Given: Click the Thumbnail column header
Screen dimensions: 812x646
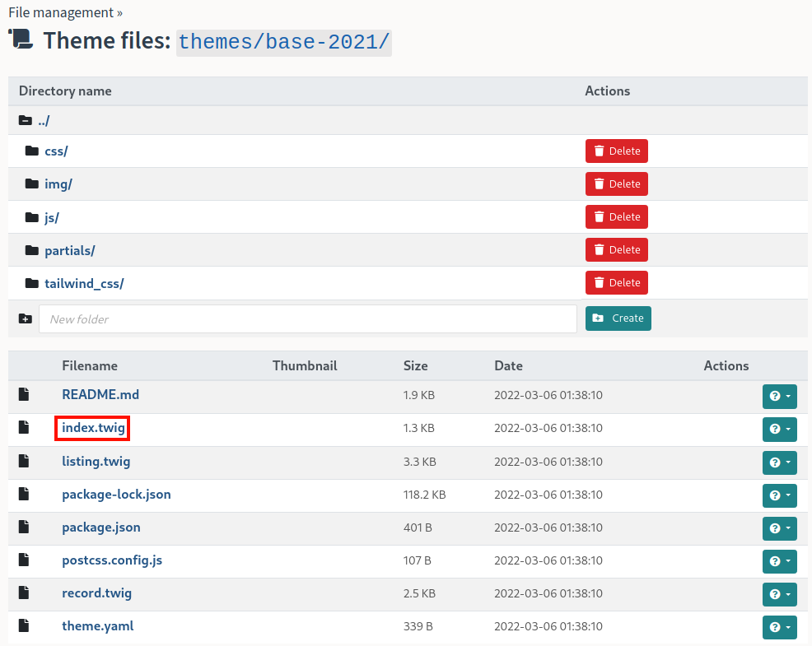Looking at the screenshot, I should [x=305, y=366].
